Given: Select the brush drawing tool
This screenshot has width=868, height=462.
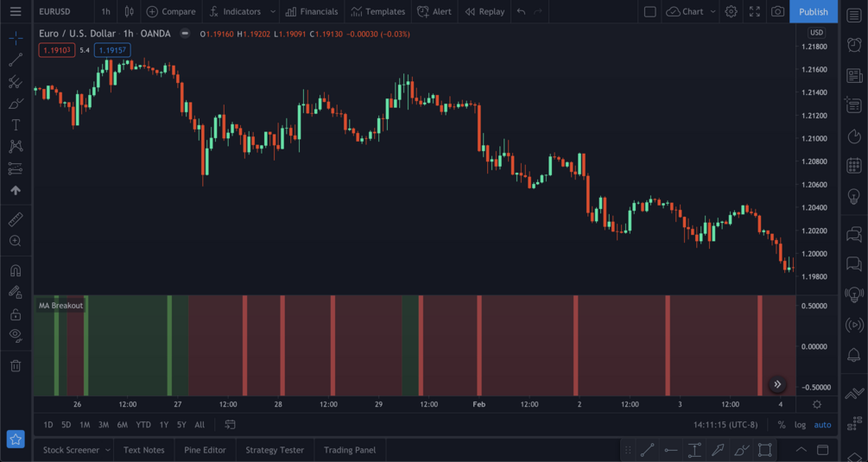Looking at the screenshot, I should [16, 104].
